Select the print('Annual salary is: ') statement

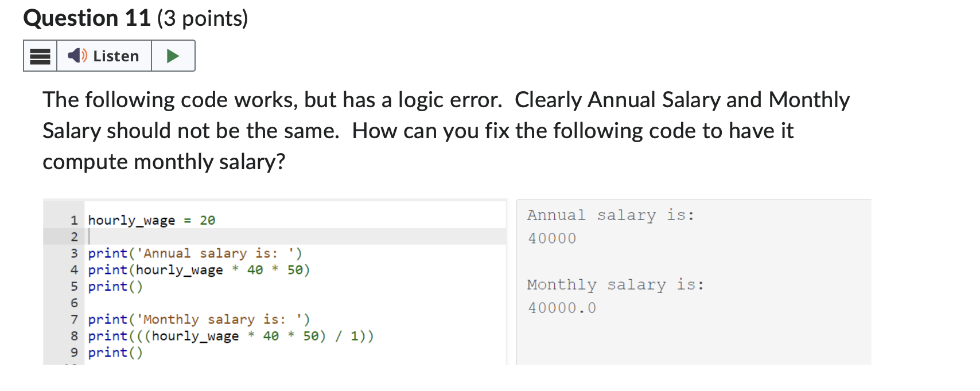[x=195, y=253]
